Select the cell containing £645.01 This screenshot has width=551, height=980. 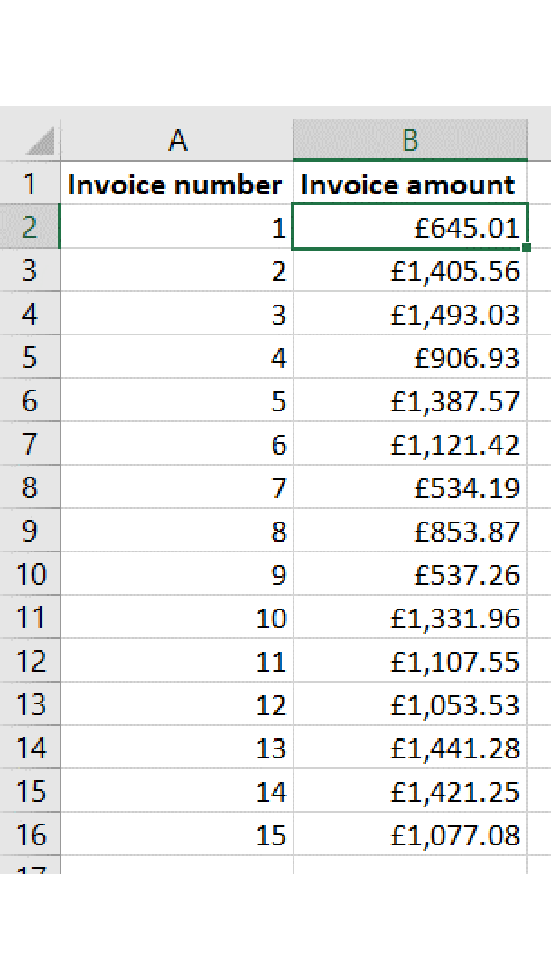[410, 227]
